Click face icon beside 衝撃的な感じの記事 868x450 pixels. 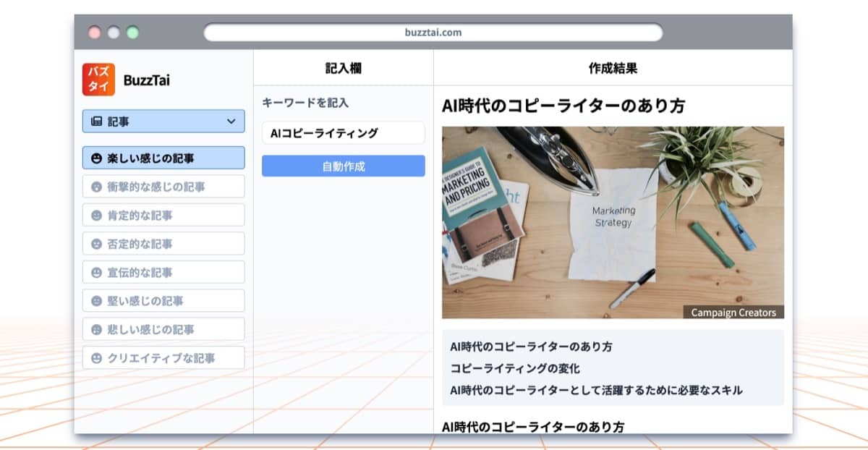[96, 187]
